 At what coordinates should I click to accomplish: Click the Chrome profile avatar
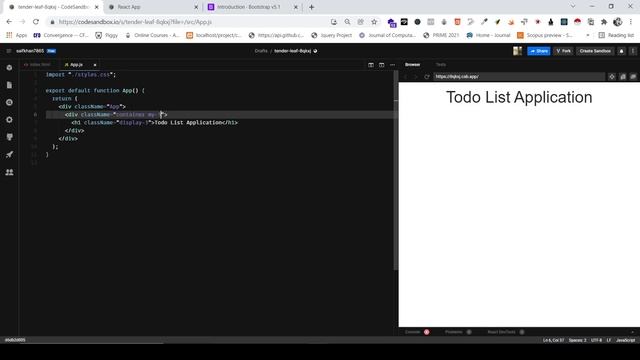tap(618, 22)
